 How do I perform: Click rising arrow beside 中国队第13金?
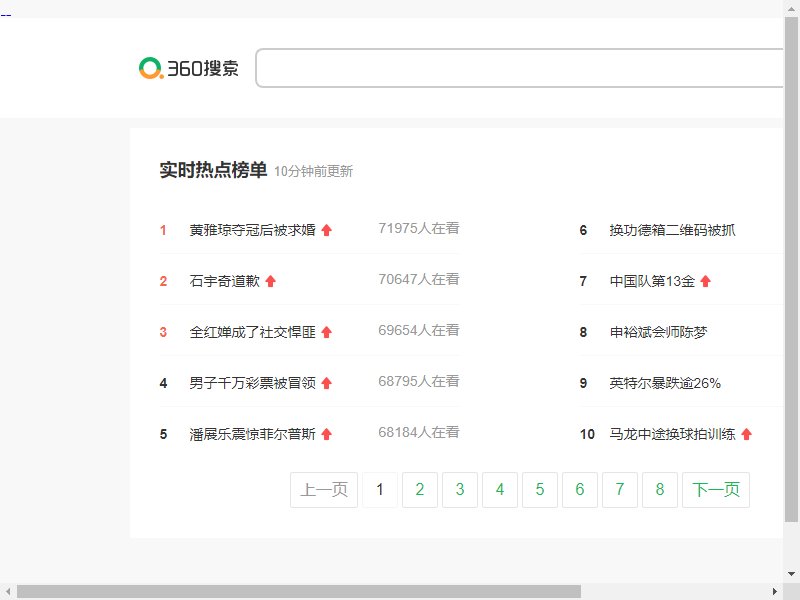706,281
